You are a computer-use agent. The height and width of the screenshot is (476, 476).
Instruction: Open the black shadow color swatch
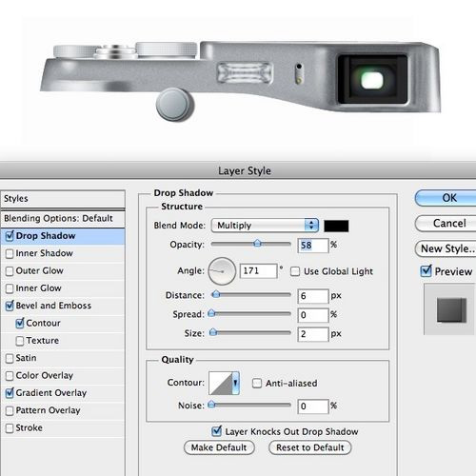336,226
